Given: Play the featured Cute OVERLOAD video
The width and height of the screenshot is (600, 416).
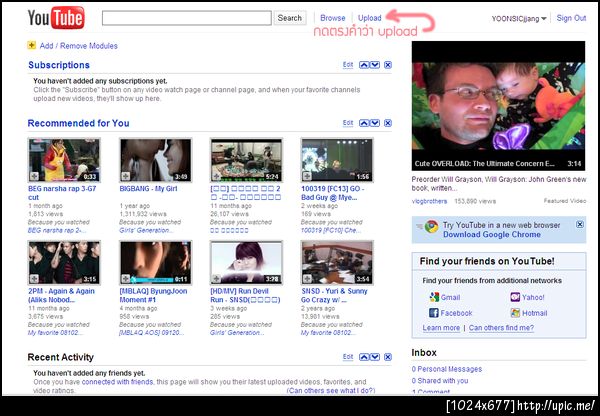Looking at the screenshot, I should [498, 106].
